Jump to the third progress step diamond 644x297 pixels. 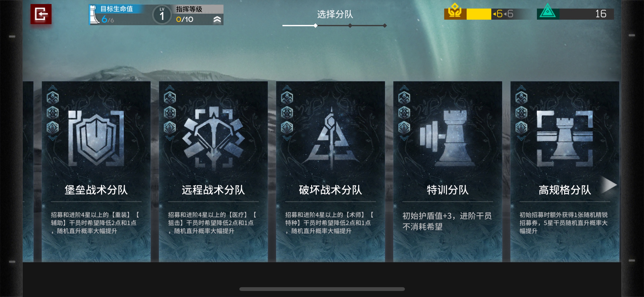[385, 25]
